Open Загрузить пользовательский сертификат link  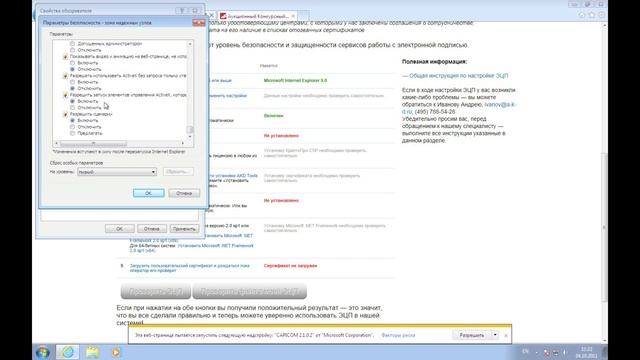click(x=189, y=268)
